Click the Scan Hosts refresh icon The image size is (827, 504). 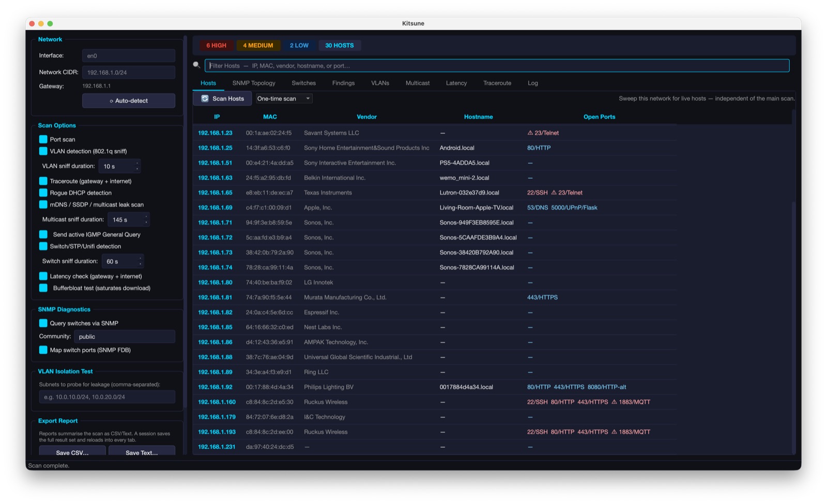tap(205, 99)
